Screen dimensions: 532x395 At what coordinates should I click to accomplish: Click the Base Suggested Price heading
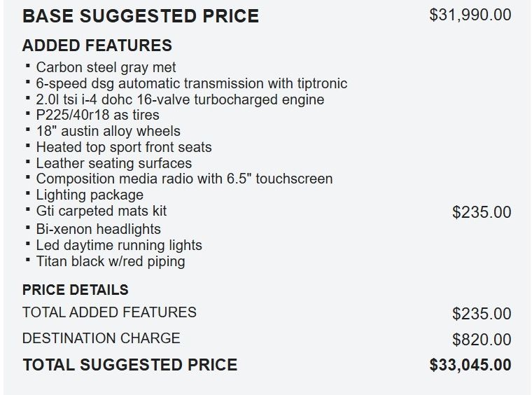click(140, 15)
